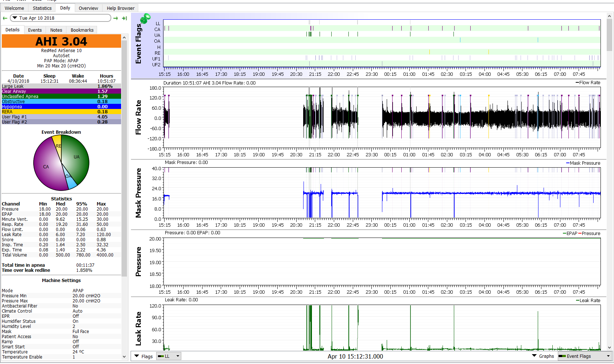This screenshot has height=364, width=614.
Task: Expand the Graphs menu triangle
Action: [534, 356]
